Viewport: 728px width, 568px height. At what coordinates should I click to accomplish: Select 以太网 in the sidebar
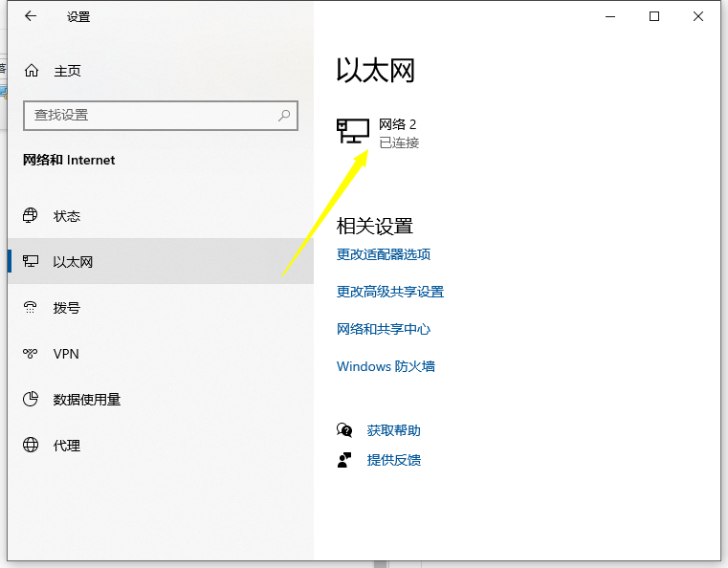click(73, 262)
